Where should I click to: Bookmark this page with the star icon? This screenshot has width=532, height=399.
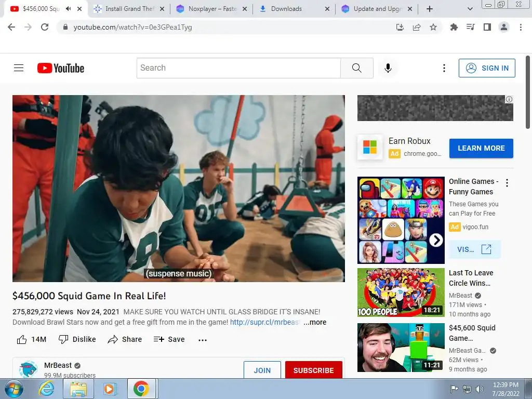click(433, 27)
